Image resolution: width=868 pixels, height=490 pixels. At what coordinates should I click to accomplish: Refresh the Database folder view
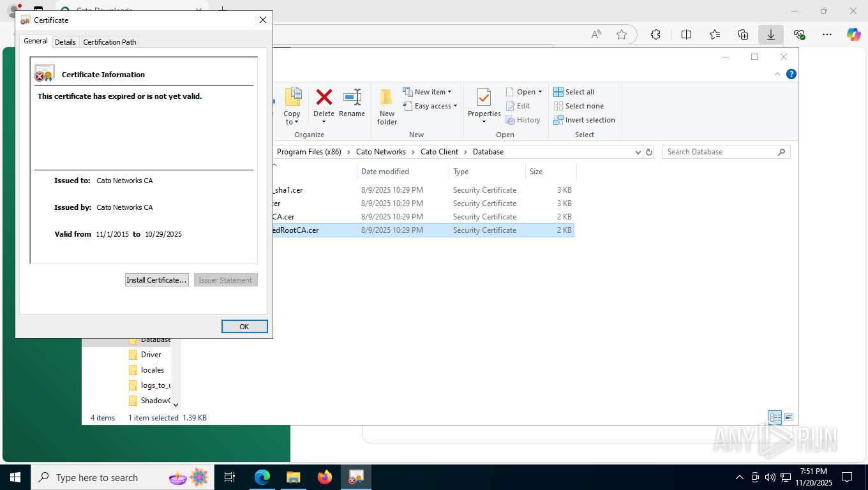[x=649, y=152]
